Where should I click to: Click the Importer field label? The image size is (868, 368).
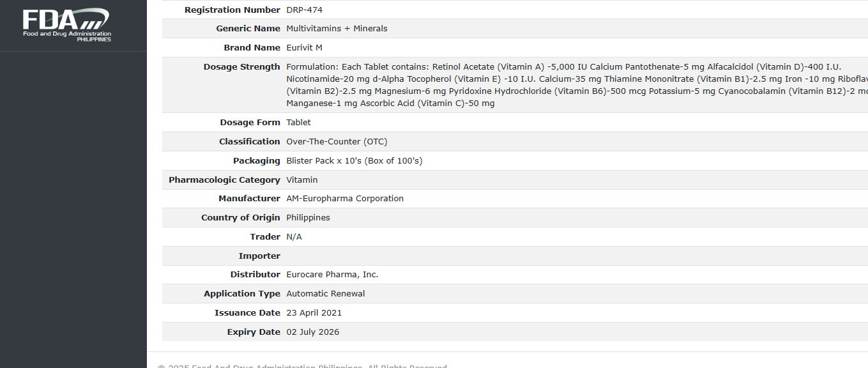click(259, 256)
